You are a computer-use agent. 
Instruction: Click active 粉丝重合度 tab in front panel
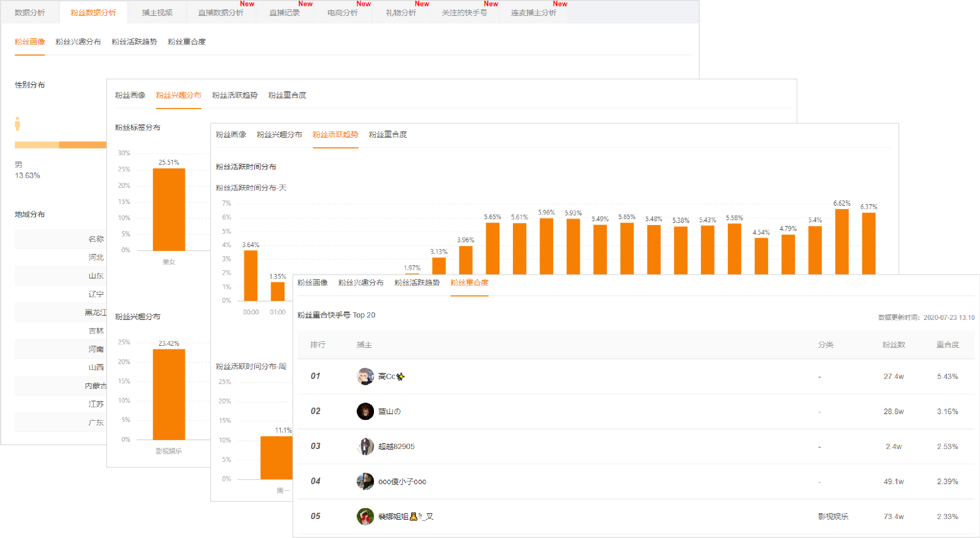tap(469, 283)
